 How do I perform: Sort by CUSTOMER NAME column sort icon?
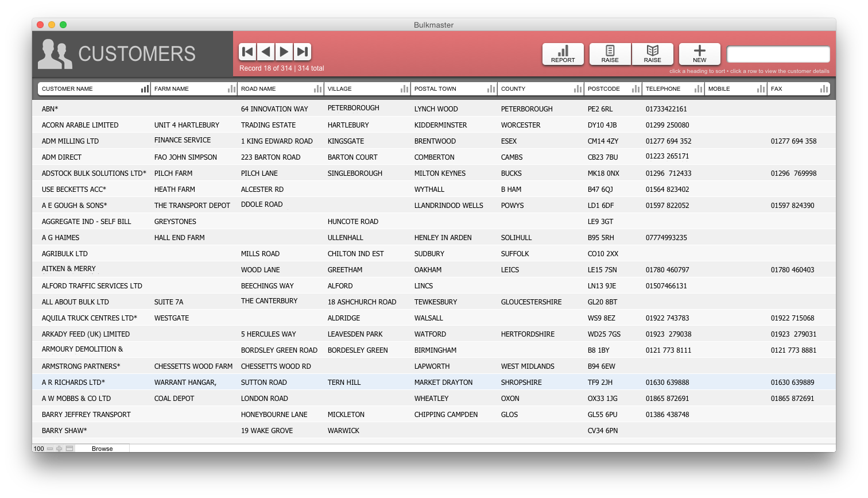[145, 88]
